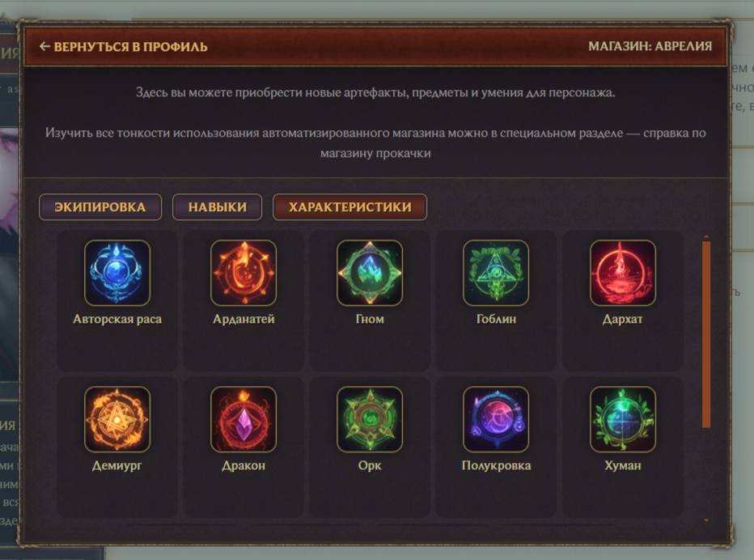Choose the fiery Арданатей race icon

pos(244,273)
